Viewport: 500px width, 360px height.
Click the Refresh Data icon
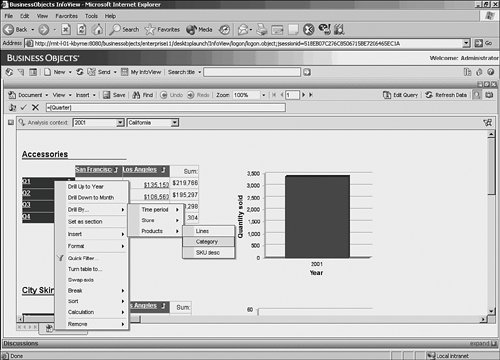429,95
